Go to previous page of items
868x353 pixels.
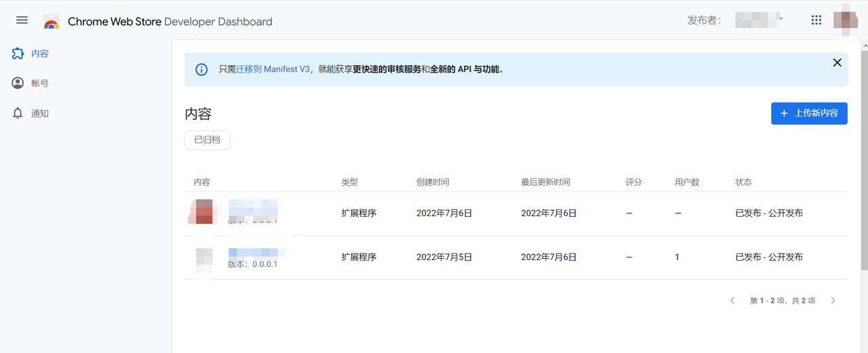pos(732,300)
